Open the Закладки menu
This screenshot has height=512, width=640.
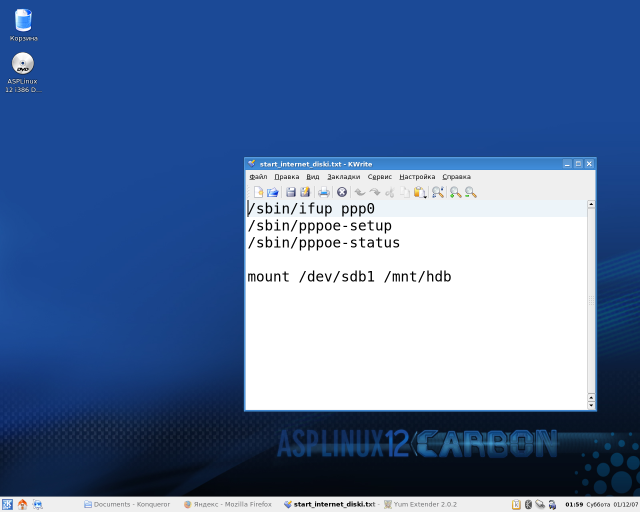343,177
